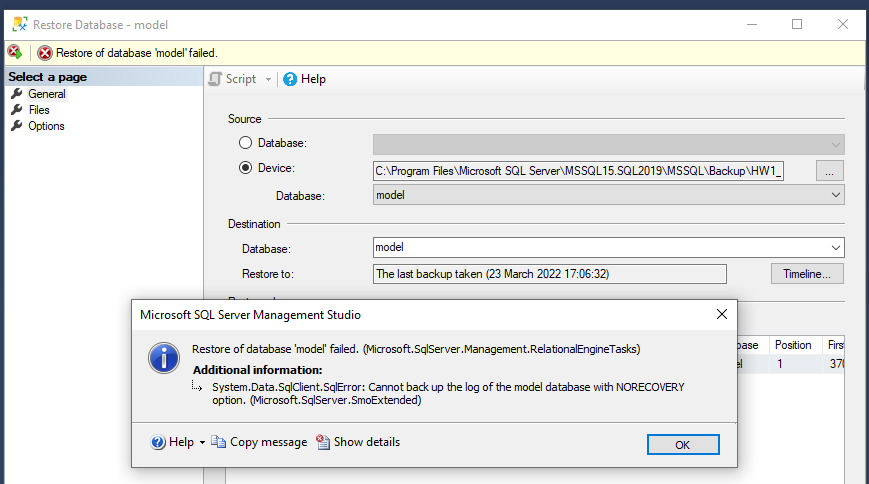This screenshot has height=484, width=869.
Task: Click the OK button in the error dialog
Action: 683,445
